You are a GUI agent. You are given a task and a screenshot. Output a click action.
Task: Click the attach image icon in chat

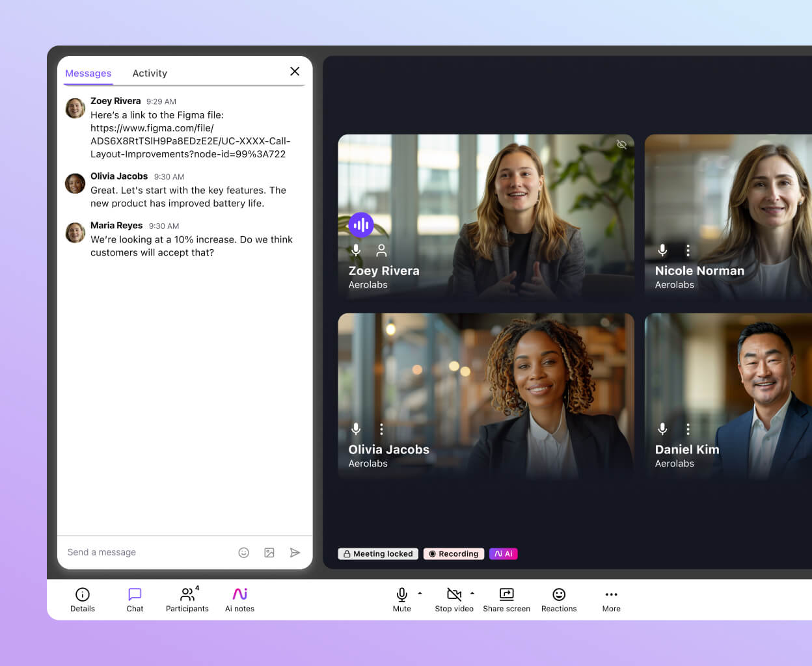tap(269, 552)
